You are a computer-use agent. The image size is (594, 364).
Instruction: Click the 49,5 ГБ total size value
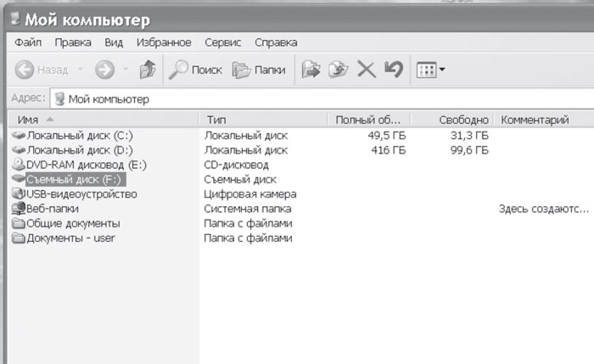387,135
